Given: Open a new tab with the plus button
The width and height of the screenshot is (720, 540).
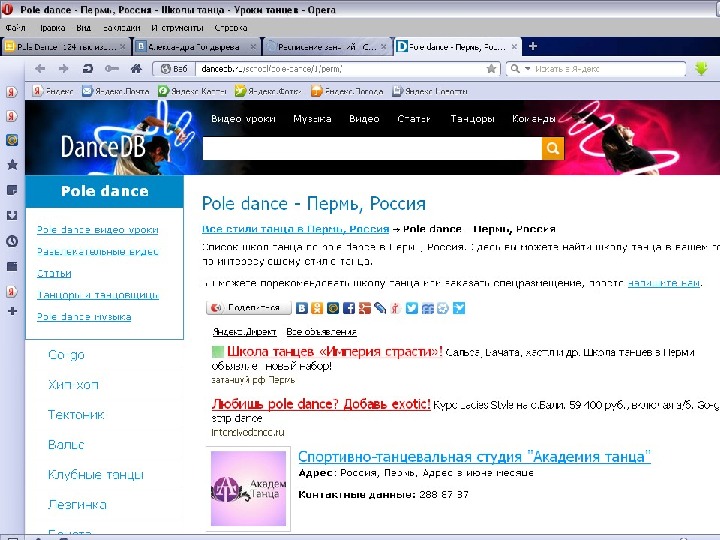Looking at the screenshot, I should tap(533, 46).
